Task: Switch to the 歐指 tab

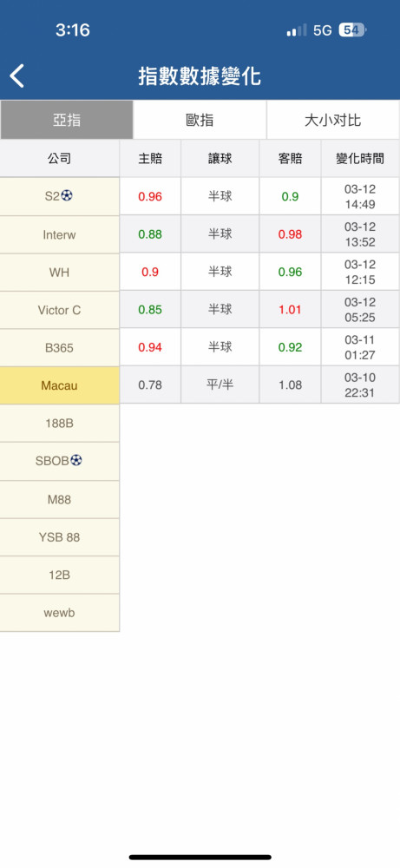Action: pos(200,120)
